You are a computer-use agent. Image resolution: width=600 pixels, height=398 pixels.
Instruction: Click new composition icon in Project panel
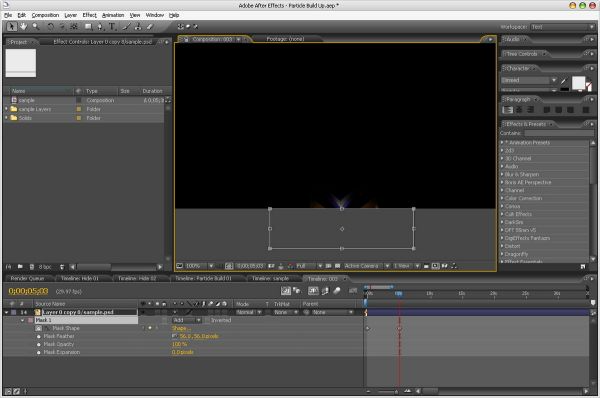click(32, 267)
